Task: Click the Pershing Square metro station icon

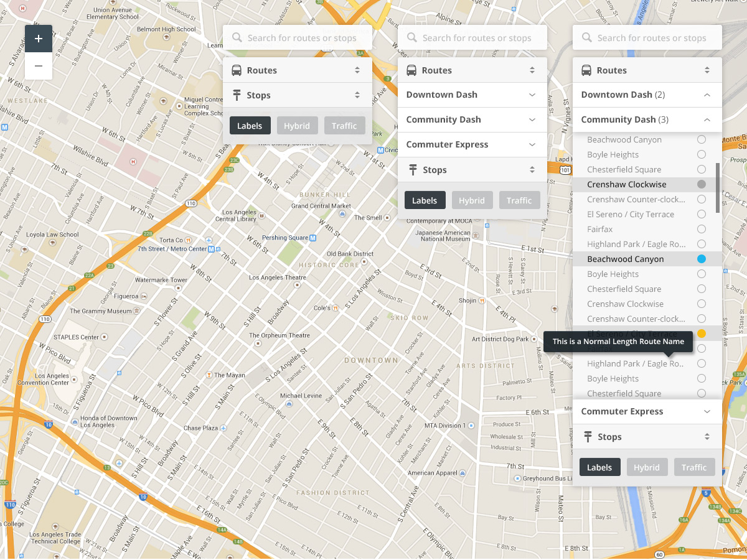Action: pyautogui.click(x=313, y=238)
